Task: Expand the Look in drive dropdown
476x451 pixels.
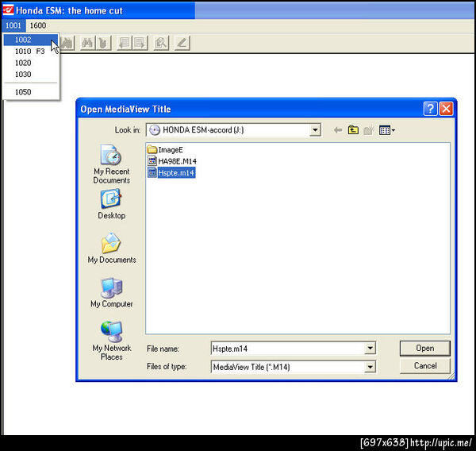Action: tap(315, 130)
